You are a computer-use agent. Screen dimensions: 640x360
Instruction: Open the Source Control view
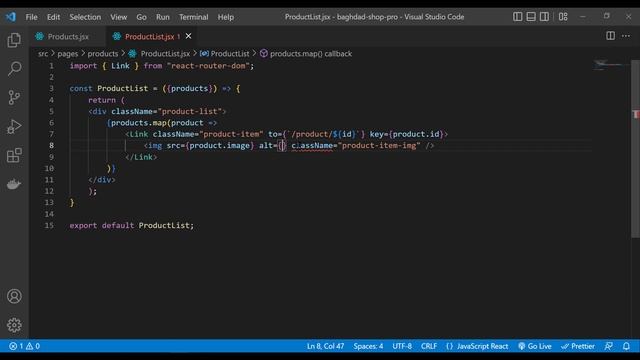14,98
